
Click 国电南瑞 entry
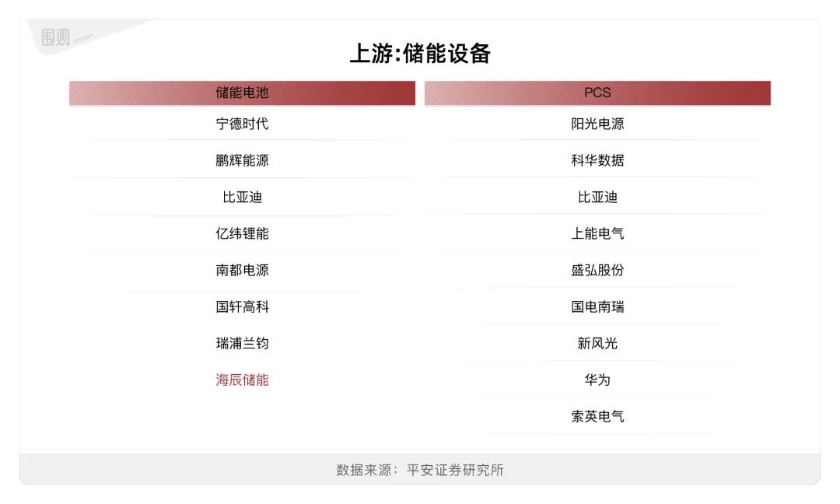(597, 307)
